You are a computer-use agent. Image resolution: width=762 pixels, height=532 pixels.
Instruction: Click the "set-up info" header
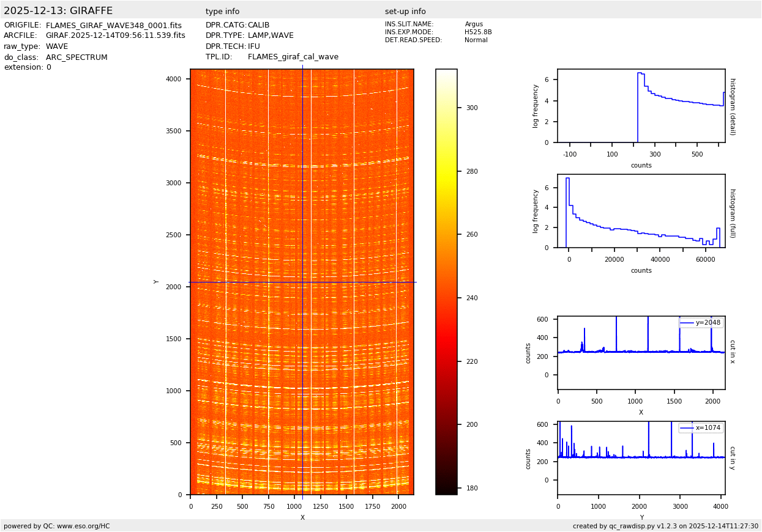tap(405, 12)
